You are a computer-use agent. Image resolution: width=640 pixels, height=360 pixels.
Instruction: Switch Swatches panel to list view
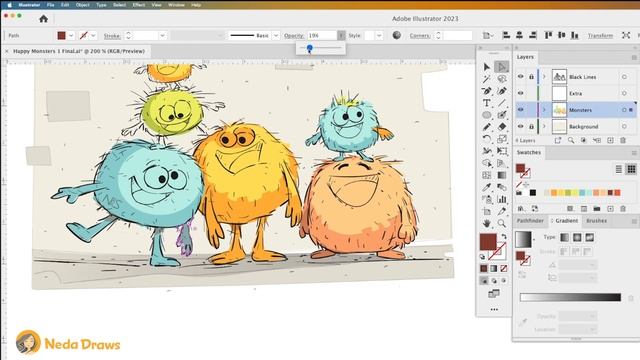click(x=619, y=169)
